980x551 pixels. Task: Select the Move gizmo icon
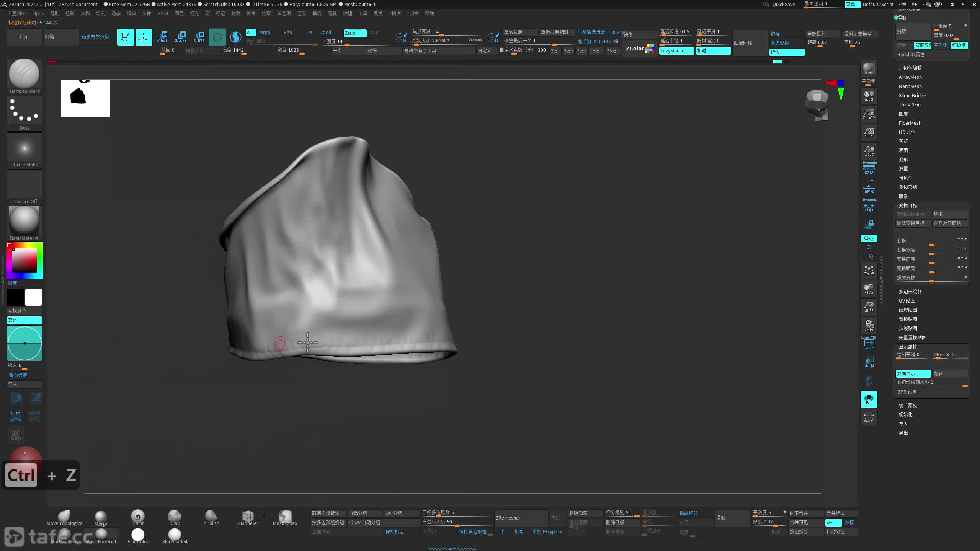tap(162, 37)
